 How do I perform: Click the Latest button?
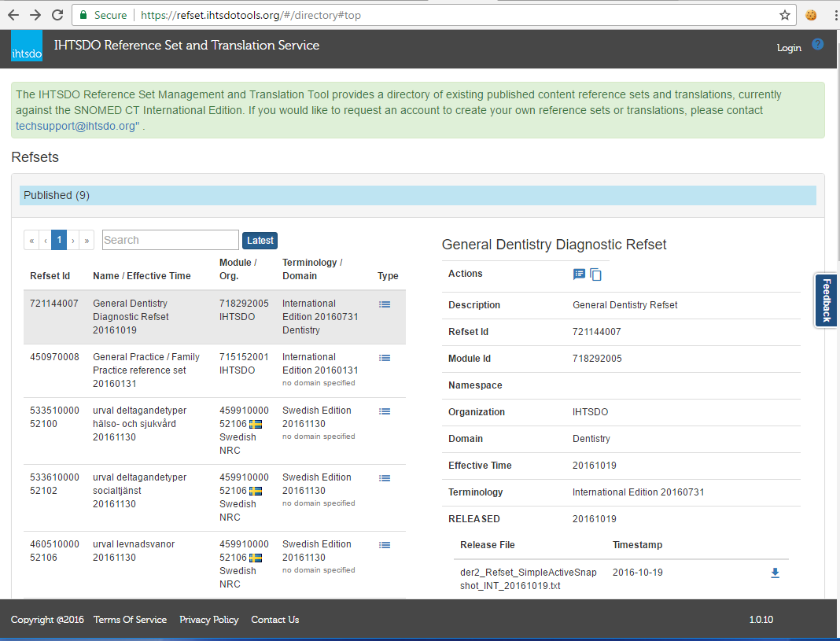tap(260, 241)
